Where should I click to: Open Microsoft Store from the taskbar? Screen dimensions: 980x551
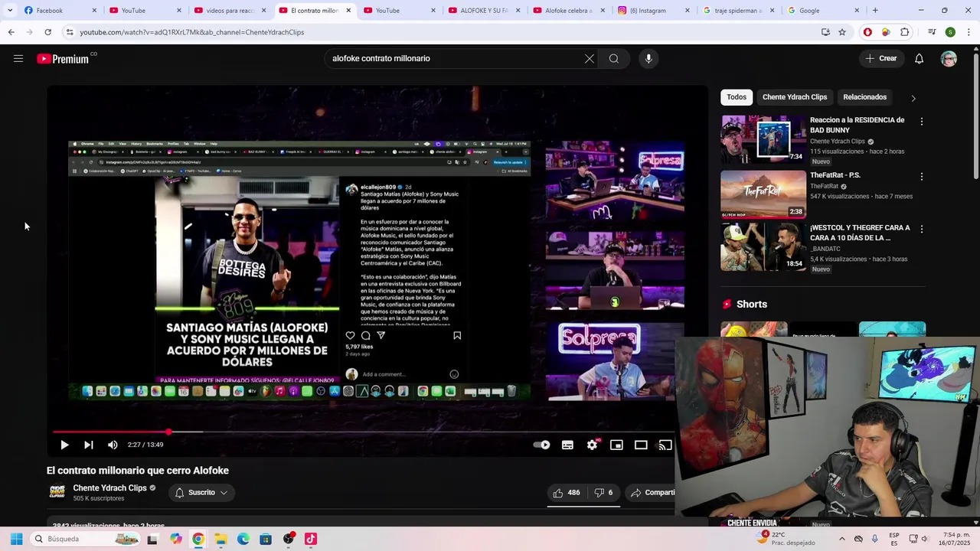pos(266,539)
